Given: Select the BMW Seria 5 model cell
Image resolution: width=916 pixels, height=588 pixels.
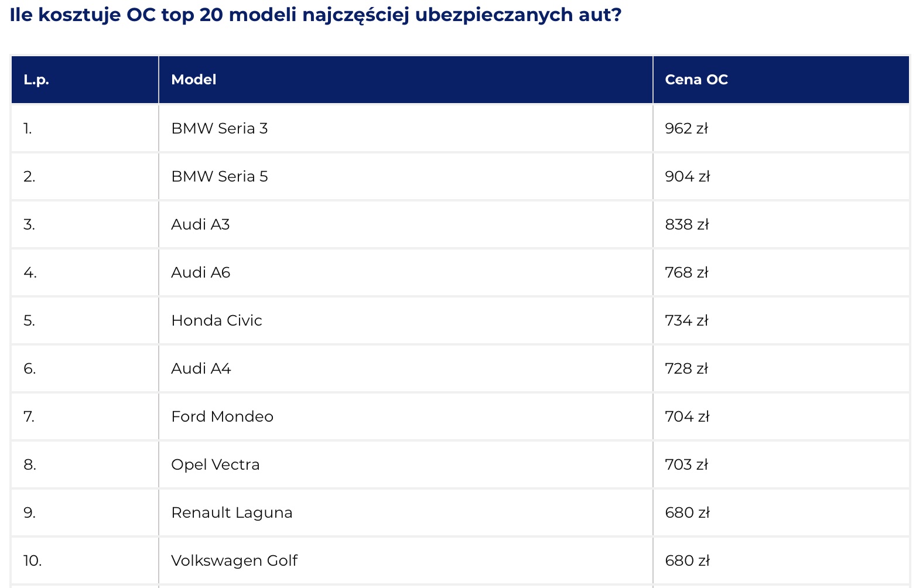Looking at the screenshot, I should (405, 176).
